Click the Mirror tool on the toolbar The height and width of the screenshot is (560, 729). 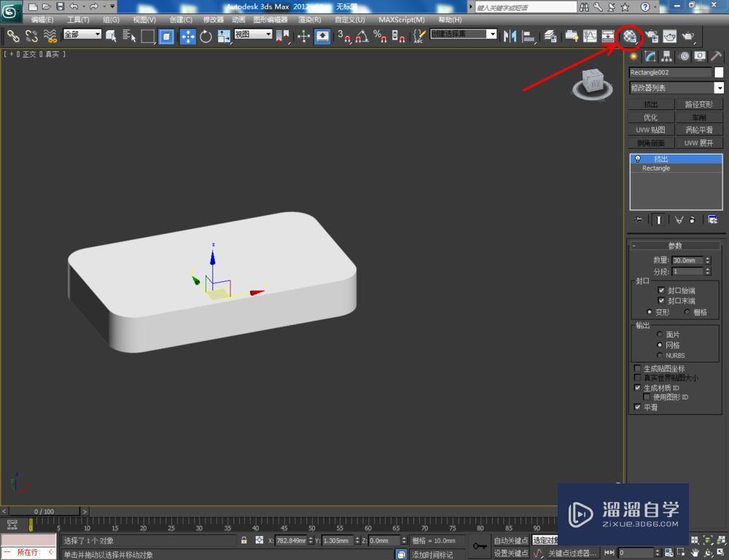[x=508, y=36]
